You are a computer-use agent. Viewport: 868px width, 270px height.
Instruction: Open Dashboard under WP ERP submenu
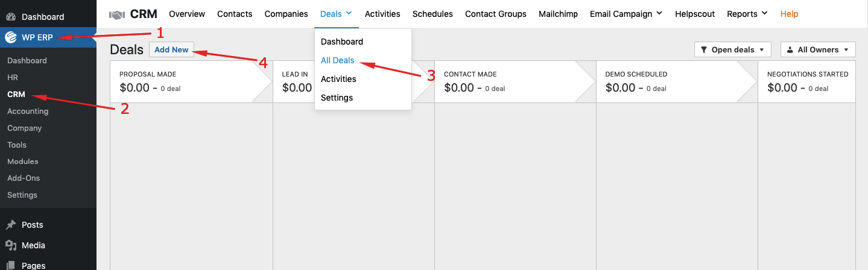[48, 61]
